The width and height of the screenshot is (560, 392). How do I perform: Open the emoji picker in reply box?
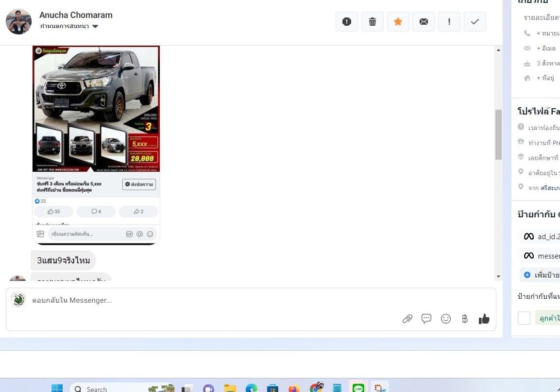coord(445,319)
